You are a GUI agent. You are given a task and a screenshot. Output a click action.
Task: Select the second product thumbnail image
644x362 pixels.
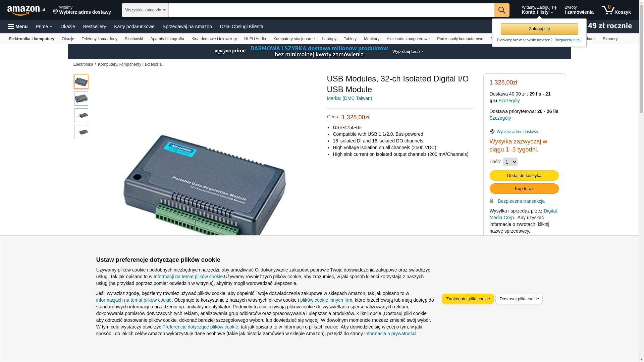click(81, 99)
